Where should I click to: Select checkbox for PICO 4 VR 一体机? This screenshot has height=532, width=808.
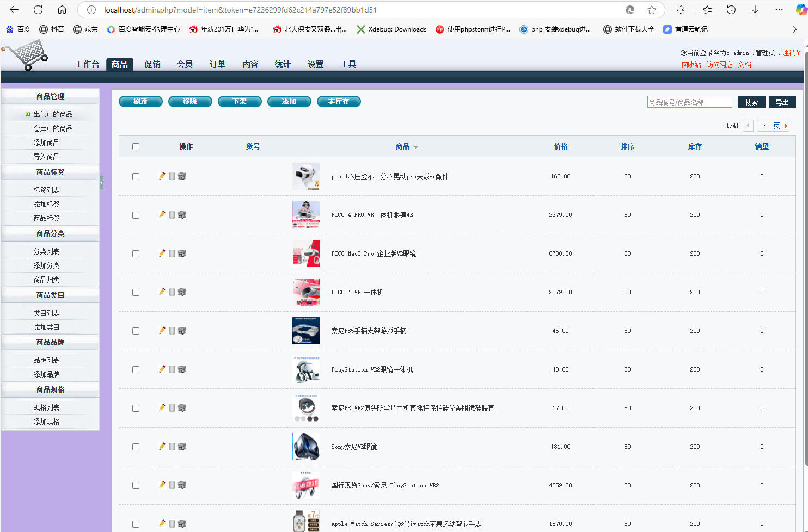[136, 293]
